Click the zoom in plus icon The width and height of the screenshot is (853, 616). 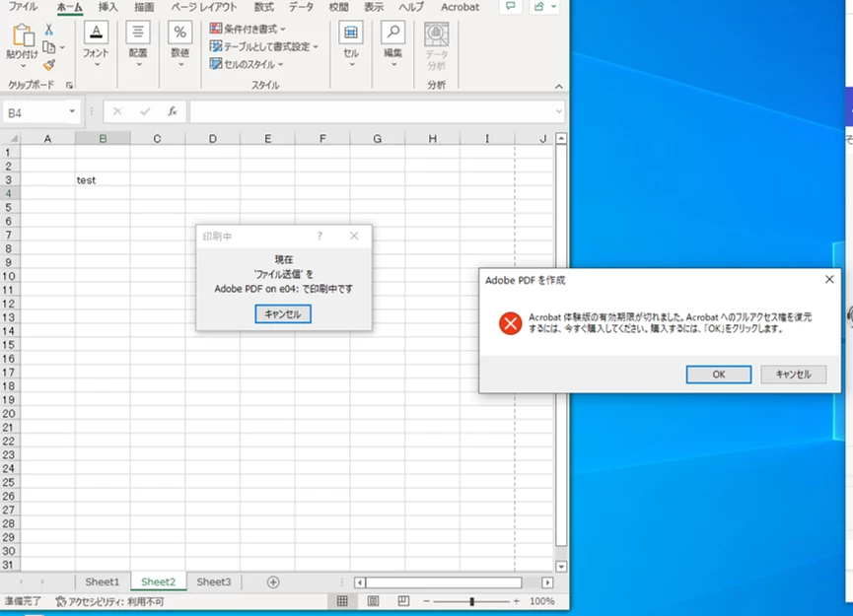point(517,601)
